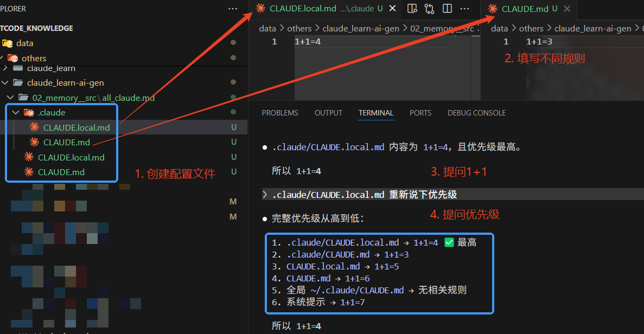644x334 pixels.
Task: Click the others folder row
Action: pos(123,58)
